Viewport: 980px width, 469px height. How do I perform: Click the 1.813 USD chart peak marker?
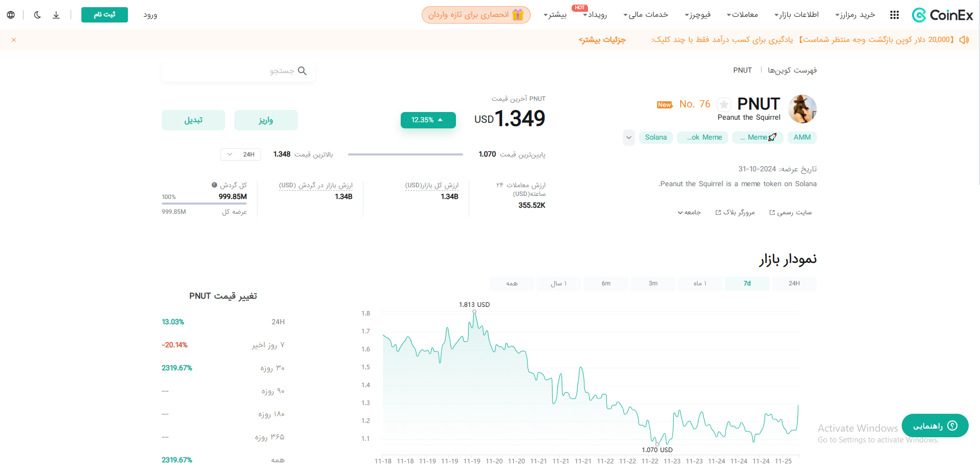(x=474, y=311)
